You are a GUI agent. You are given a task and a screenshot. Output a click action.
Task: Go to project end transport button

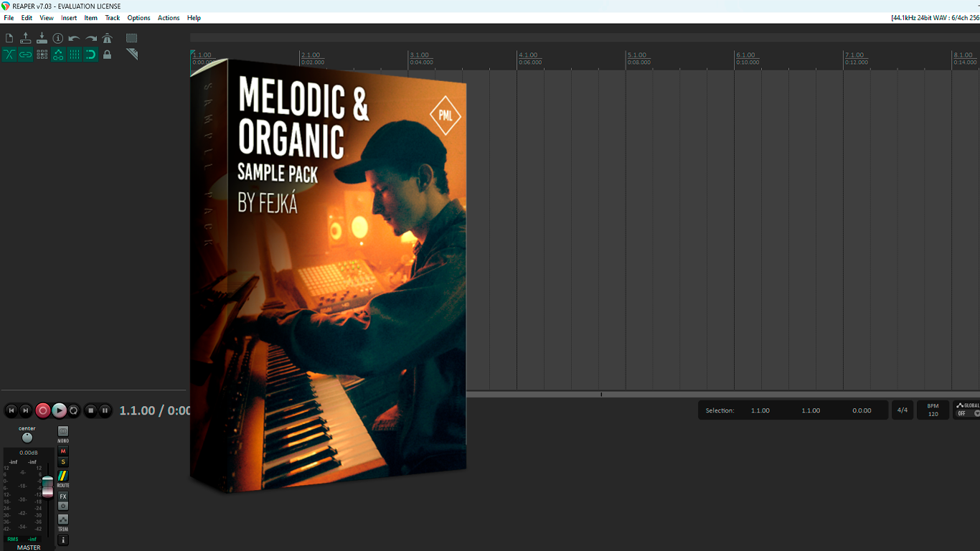[26, 410]
